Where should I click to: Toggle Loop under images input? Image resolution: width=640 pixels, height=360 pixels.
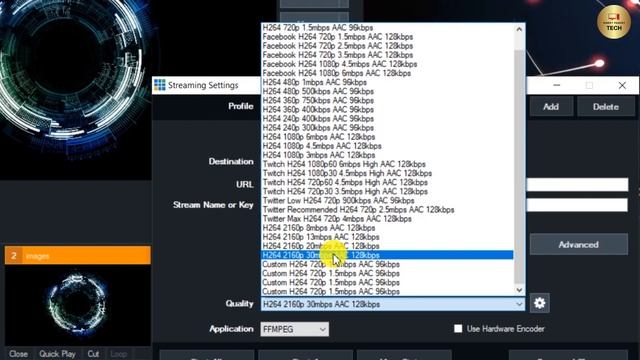click(118, 354)
